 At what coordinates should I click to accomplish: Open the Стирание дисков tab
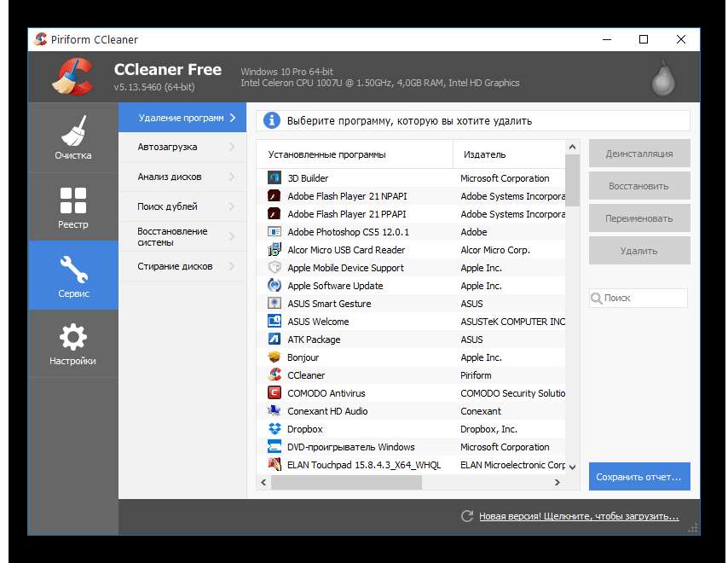tap(182, 266)
